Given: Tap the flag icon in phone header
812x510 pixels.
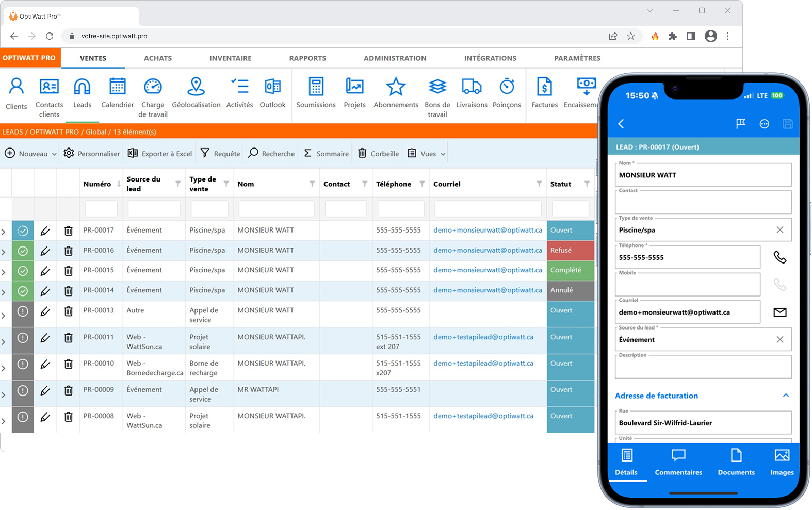Looking at the screenshot, I should (x=741, y=123).
